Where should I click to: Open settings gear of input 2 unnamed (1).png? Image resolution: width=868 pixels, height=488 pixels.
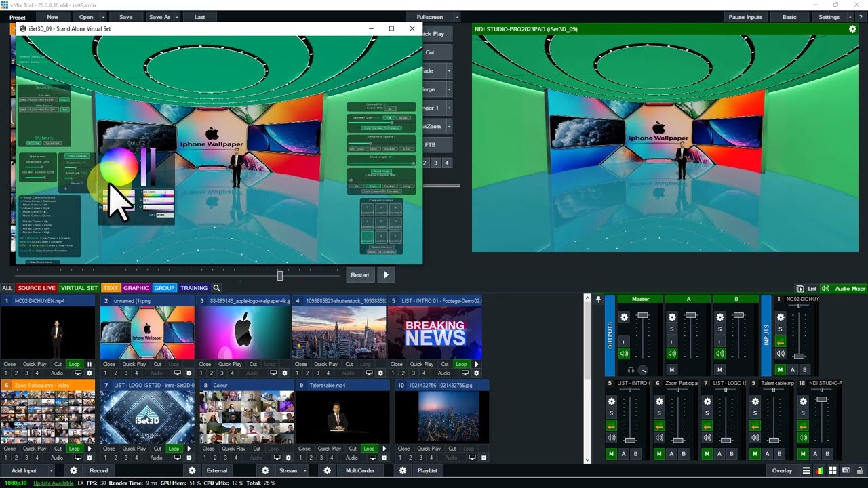(x=189, y=373)
